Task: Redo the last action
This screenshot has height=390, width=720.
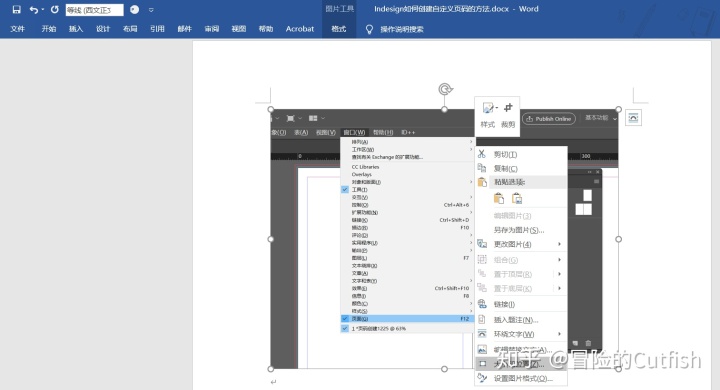Action: [x=55, y=10]
